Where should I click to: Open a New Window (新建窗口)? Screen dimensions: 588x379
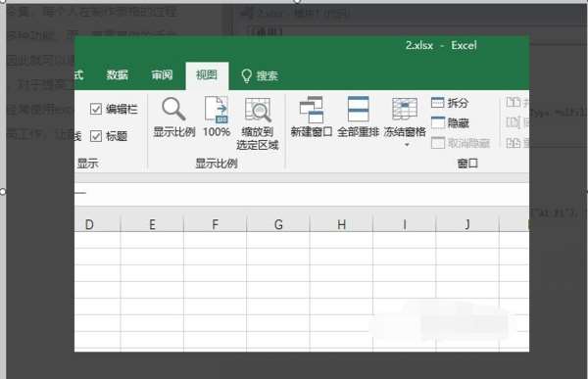[x=312, y=117]
